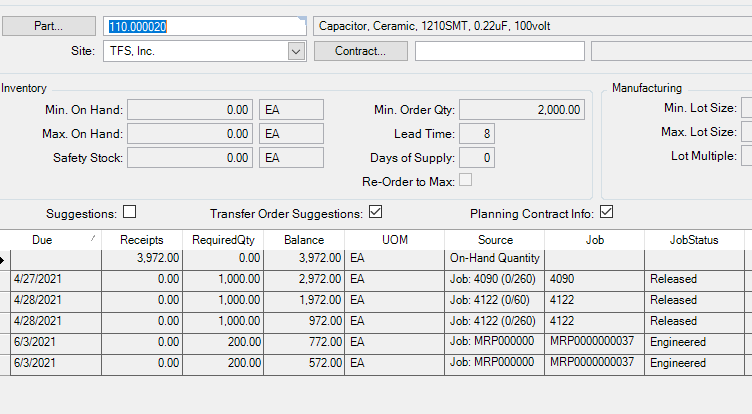
Task: Sort by the JobStatus column header
Action: point(694,240)
